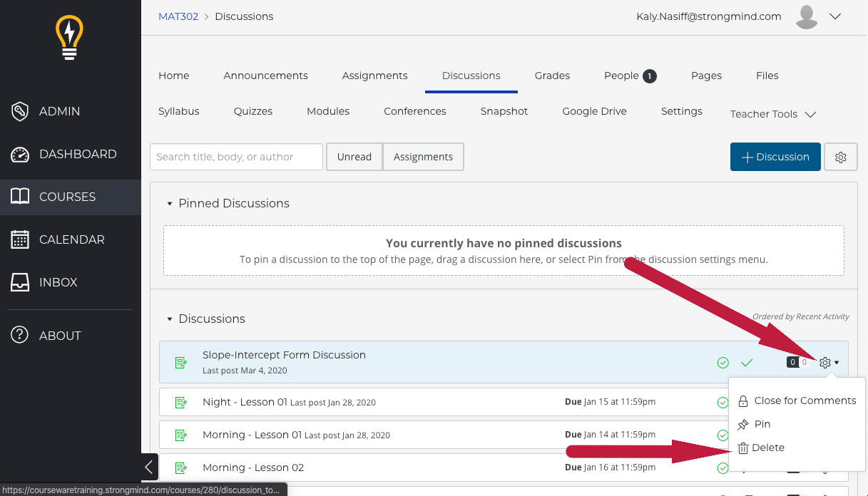Click the discussion settings gear beside +Discussion
This screenshot has height=496, width=868.
pyautogui.click(x=840, y=157)
